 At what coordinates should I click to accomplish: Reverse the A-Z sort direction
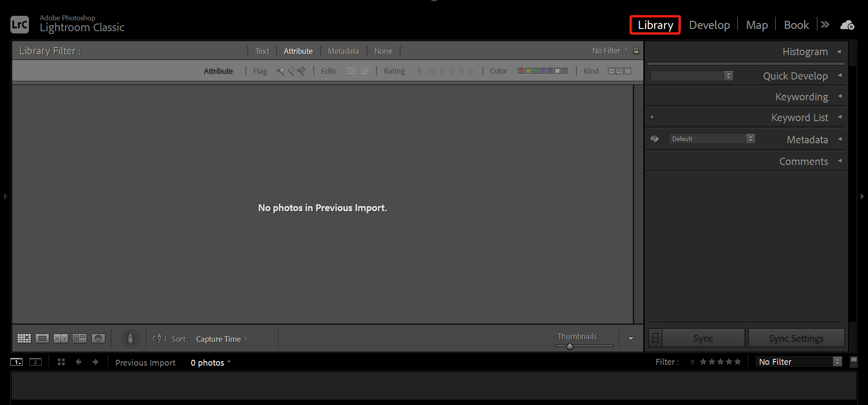[159, 339]
